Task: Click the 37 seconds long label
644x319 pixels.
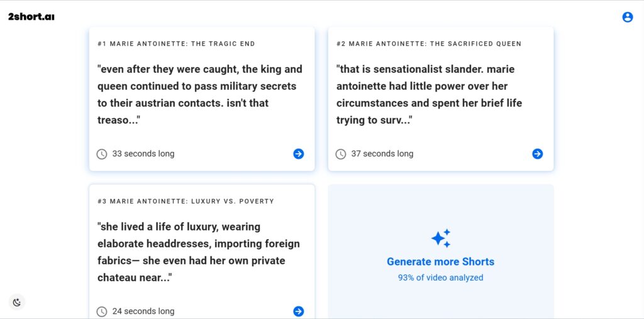Action: click(x=382, y=154)
